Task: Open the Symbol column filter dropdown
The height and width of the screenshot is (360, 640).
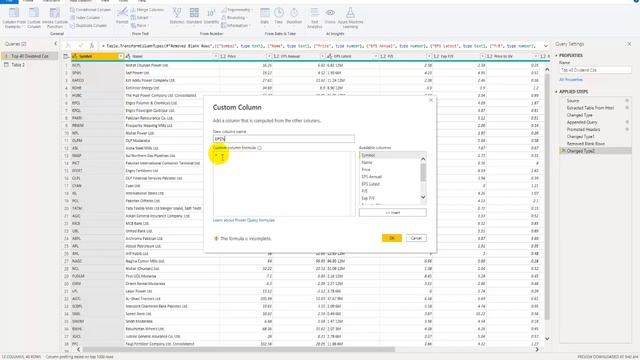Action: [x=121, y=56]
